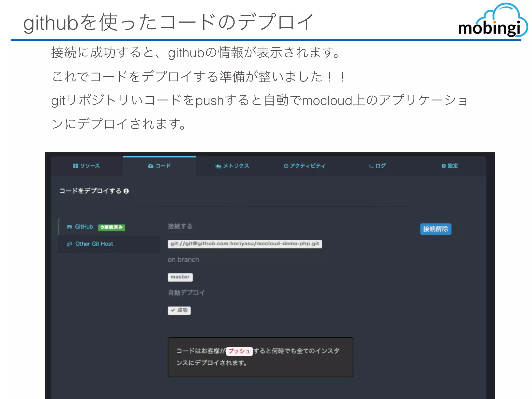Viewport: 532px width, 399px height.
Task: Click the プッシュ highlighted label
Action: click(x=239, y=351)
